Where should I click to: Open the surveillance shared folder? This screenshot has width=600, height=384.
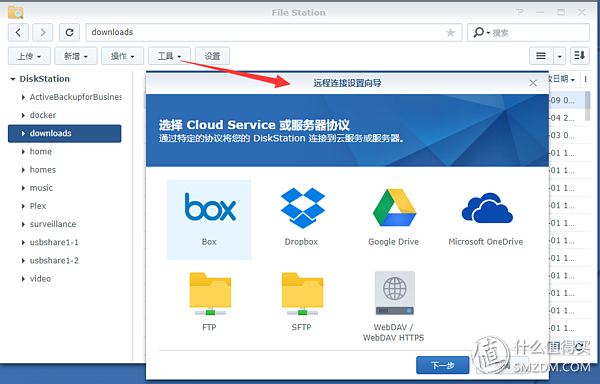coord(53,224)
